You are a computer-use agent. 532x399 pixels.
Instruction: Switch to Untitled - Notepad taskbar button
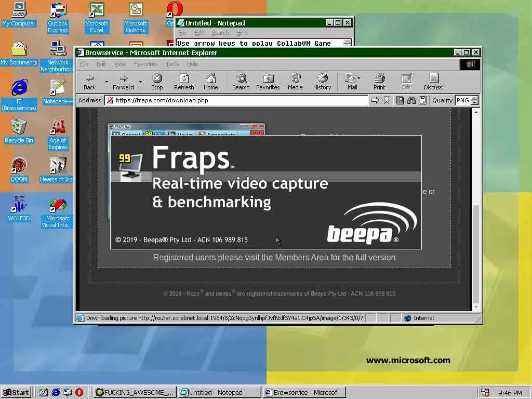coord(219,393)
